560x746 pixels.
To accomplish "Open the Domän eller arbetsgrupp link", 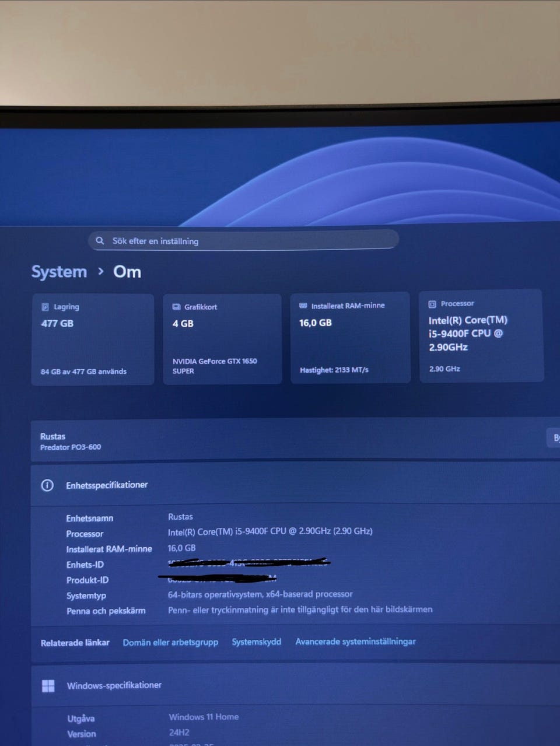I will [x=170, y=642].
